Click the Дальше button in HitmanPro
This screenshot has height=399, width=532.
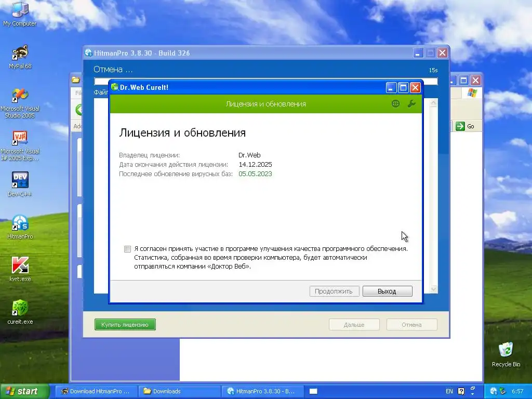(354, 325)
